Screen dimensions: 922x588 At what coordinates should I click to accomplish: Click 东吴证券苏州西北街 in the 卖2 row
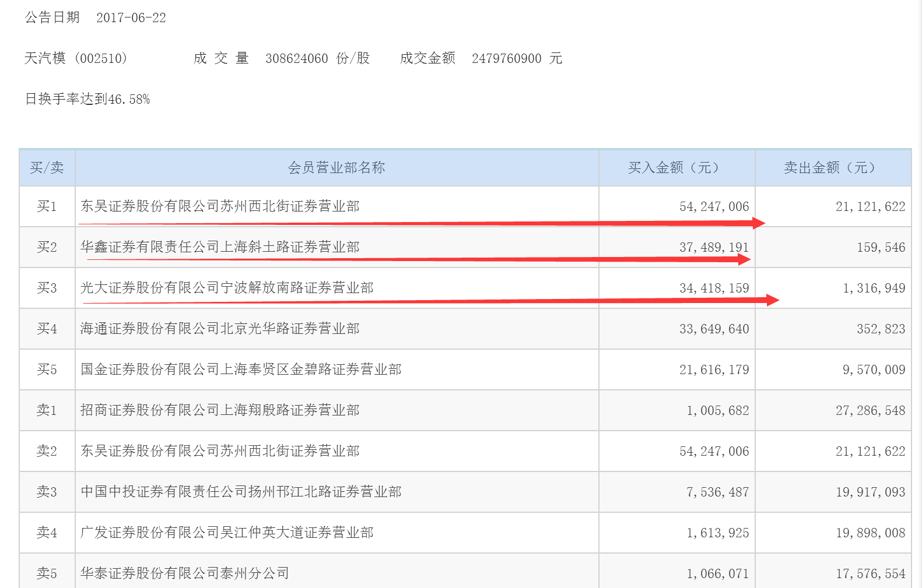pyautogui.click(x=220, y=451)
